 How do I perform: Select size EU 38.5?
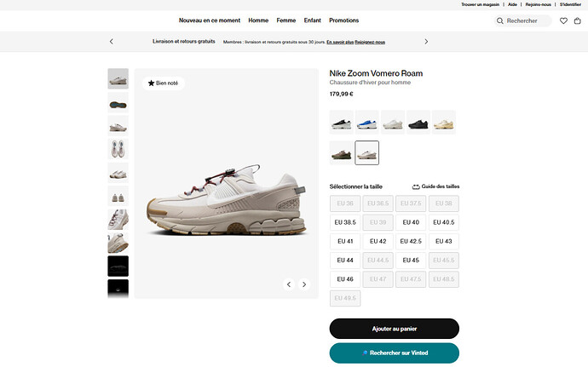tap(345, 223)
